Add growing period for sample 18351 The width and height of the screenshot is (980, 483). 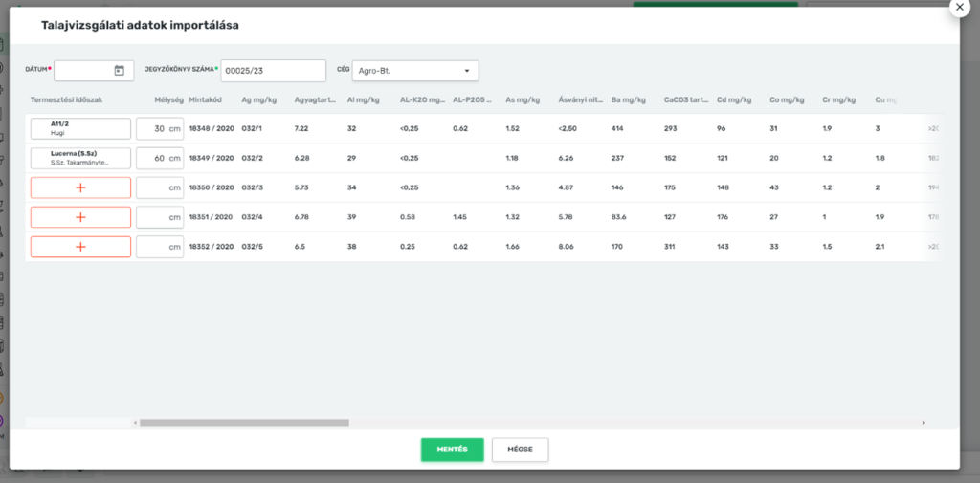(80, 217)
